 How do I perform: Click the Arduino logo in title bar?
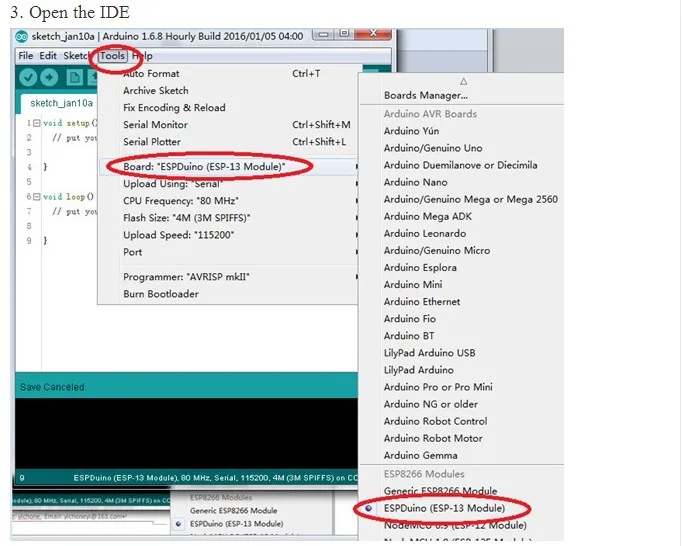pos(21,37)
